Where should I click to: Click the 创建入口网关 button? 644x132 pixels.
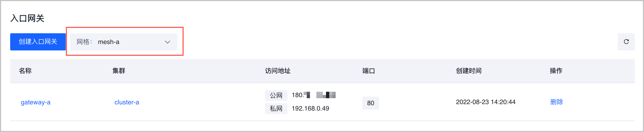tap(38, 42)
